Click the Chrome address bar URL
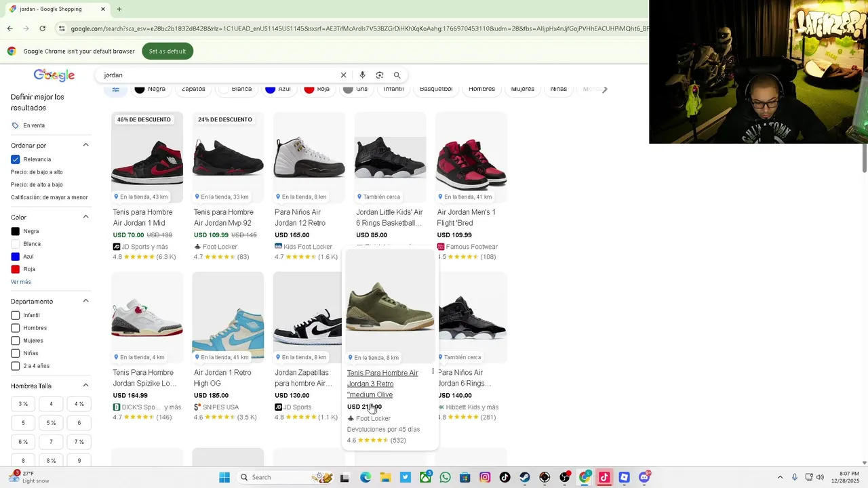Viewport: 868px width, 488px height. coord(359,28)
